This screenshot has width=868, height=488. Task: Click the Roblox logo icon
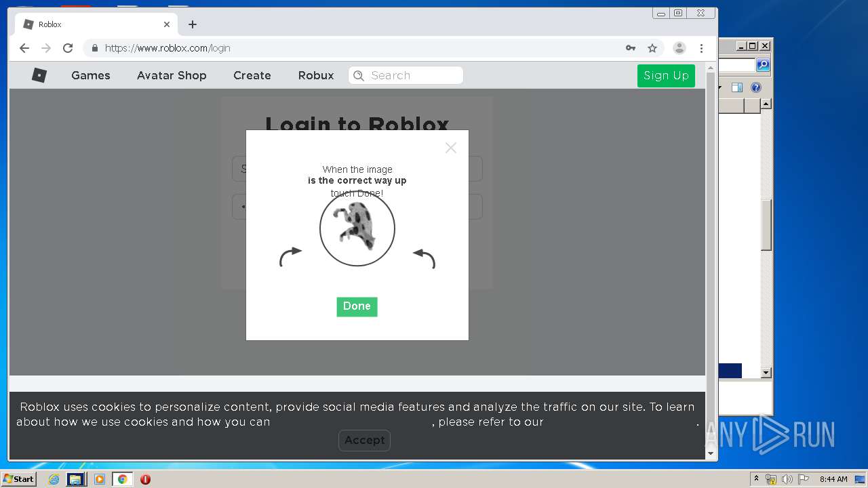[x=39, y=75]
